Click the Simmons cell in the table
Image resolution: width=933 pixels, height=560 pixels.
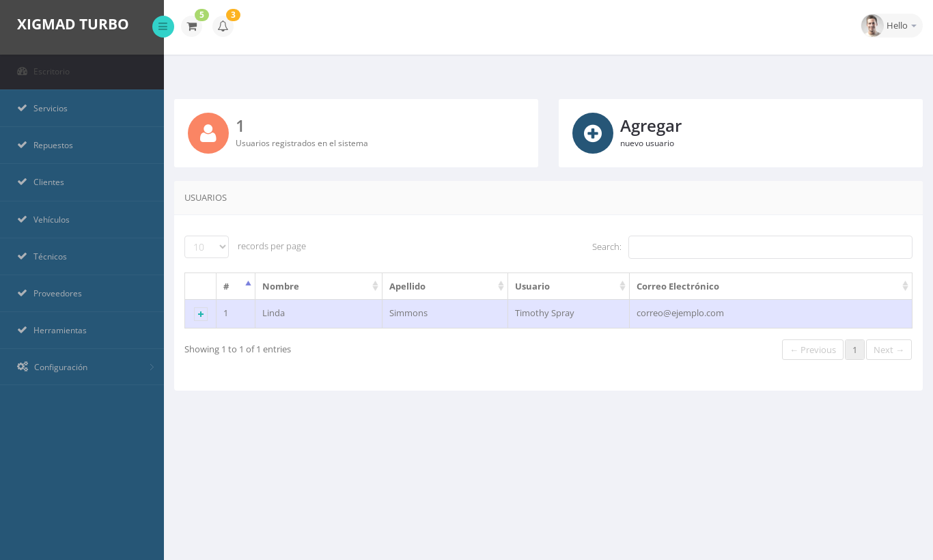pos(445,313)
